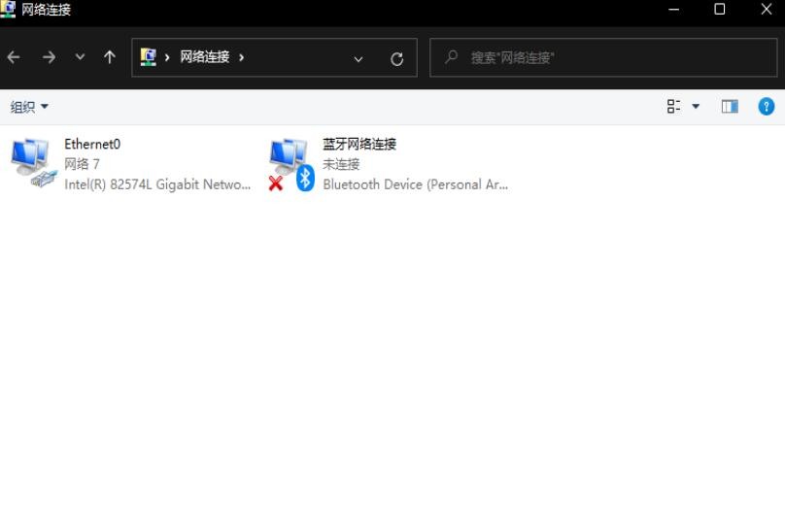Click the change view layout icon
Screen dimensions: 785x532
(x=674, y=106)
